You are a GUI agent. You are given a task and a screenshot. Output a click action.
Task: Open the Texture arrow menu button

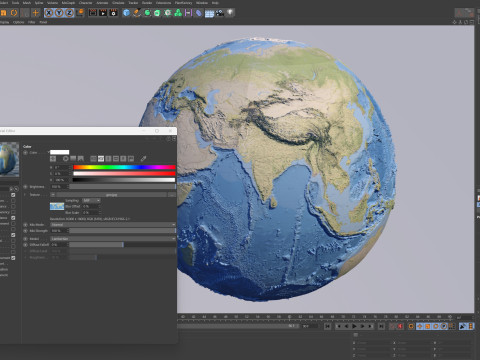53,195
